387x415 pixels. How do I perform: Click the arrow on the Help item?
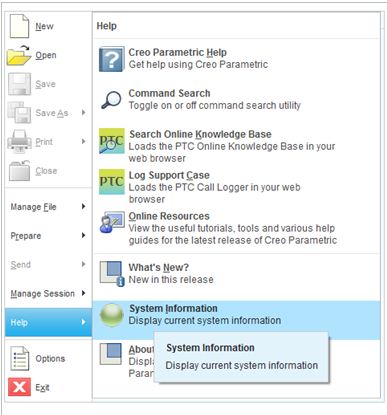[x=83, y=322]
